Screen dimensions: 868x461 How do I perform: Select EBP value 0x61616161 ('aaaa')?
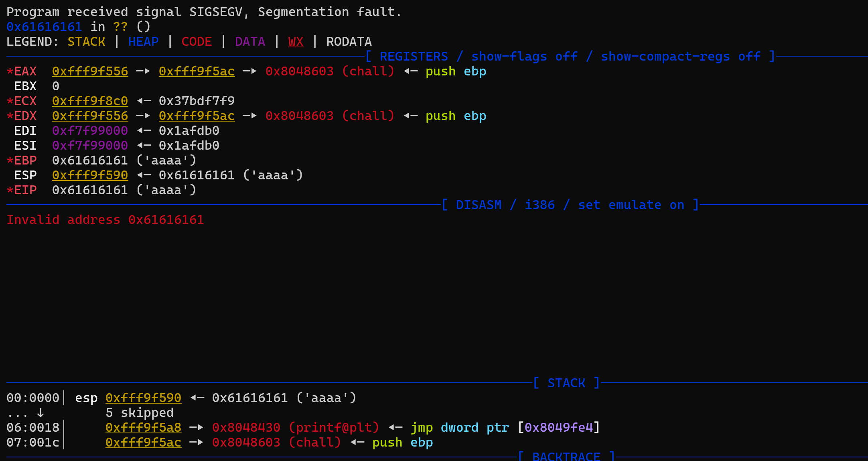[x=124, y=160]
